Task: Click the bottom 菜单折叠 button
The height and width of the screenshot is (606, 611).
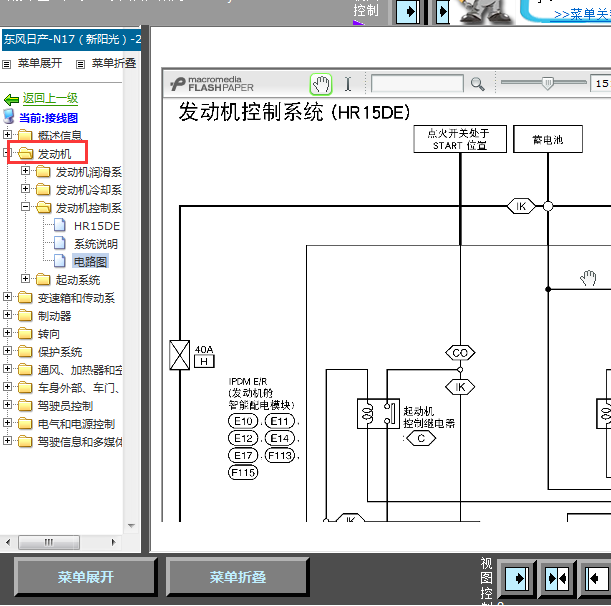Action: click(238, 577)
